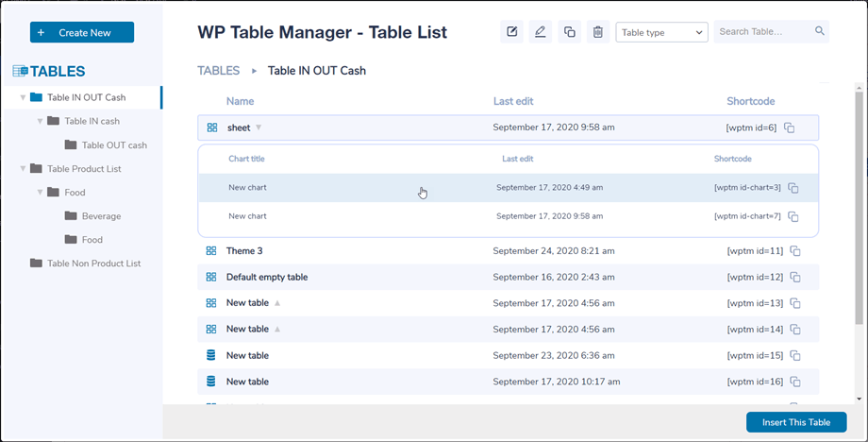
Task: Collapse the Table Product List folder arrow
Action: click(23, 169)
